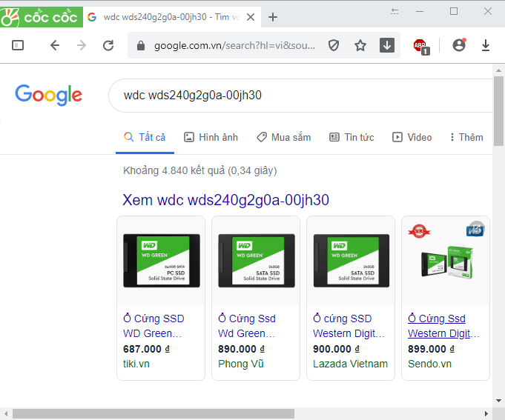The width and height of the screenshot is (505, 420).
Task: Open the downloads panel icon
Action: click(486, 45)
